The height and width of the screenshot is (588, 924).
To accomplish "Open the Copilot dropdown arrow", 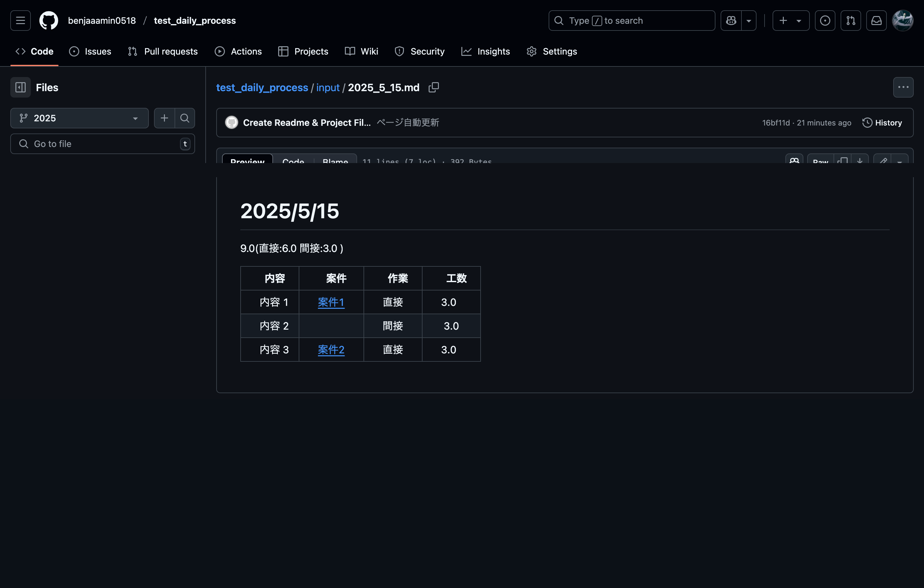I will [x=749, y=21].
